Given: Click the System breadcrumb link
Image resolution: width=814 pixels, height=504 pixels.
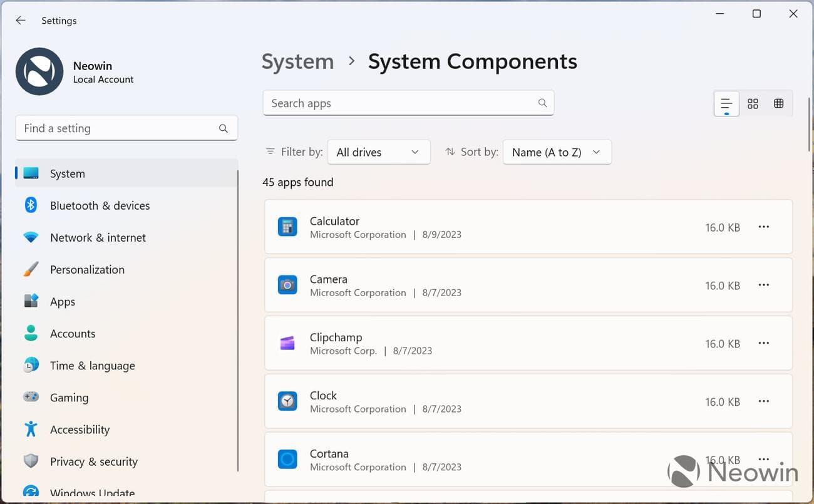Looking at the screenshot, I should pos(297,61).
